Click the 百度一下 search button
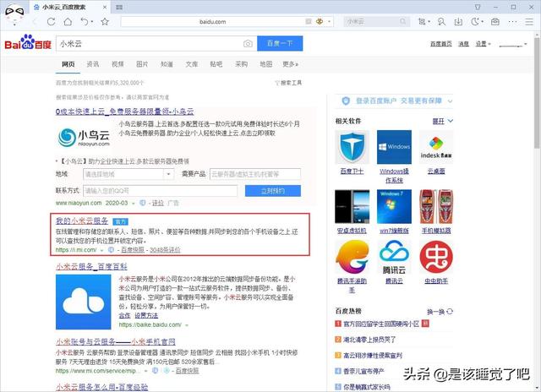This screenshot has width=541, height=392. coord(280,43)
